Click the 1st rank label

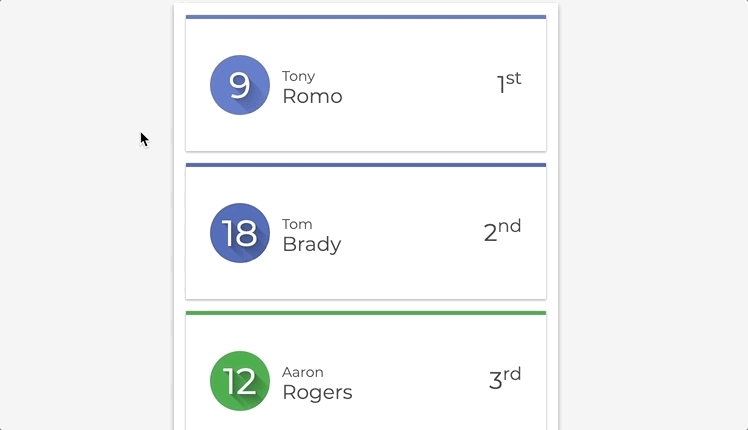(509, 83)
